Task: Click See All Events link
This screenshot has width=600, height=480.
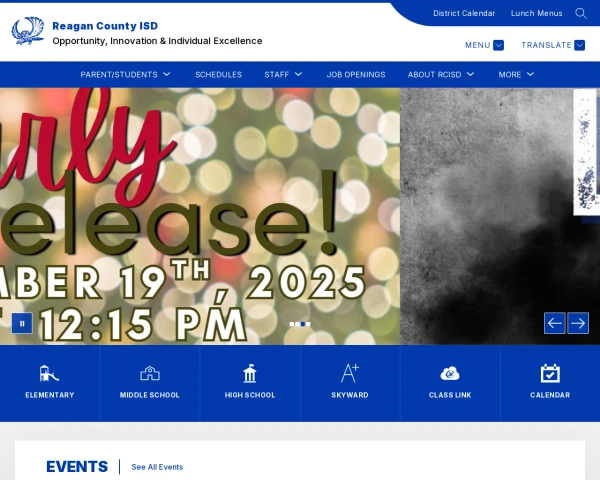Action: tap(157, 467)
